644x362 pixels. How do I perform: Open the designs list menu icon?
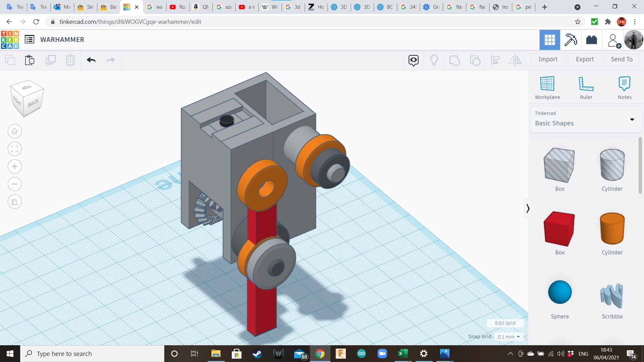[x=30, y=40]
